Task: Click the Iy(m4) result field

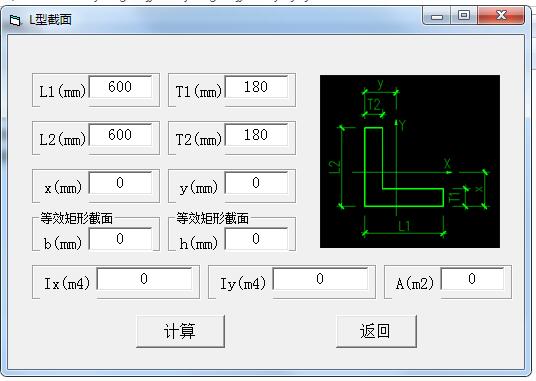Action: tap(320, 279)
